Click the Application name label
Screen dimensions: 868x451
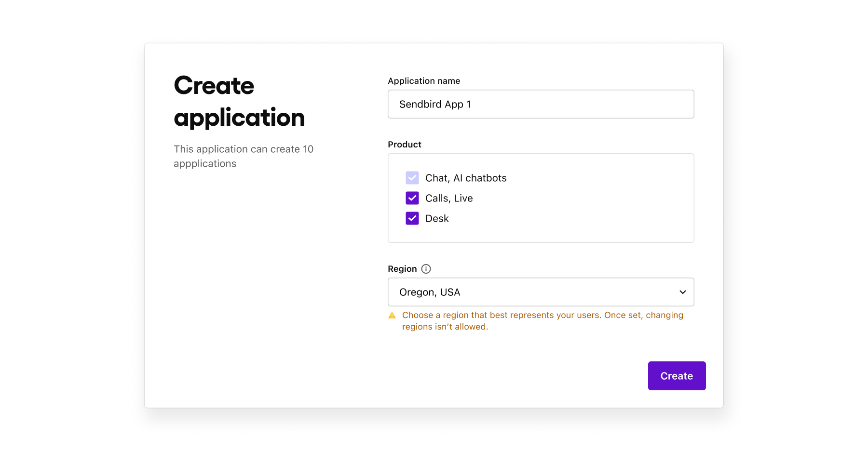click(x=424, y=80)
